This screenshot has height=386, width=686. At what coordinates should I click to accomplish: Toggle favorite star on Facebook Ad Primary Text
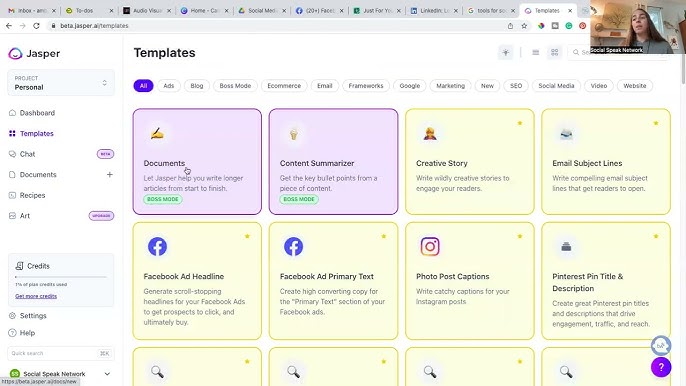384,236
